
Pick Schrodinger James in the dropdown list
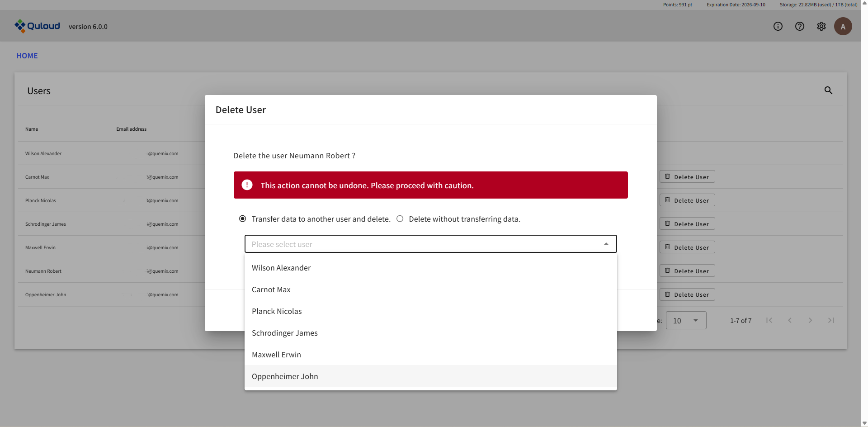[x=285, y=333]
